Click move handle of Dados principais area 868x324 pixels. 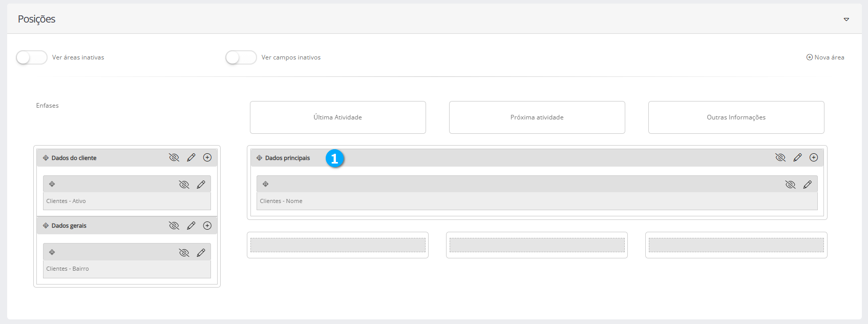pyautogui.click(x=260, y=158)
